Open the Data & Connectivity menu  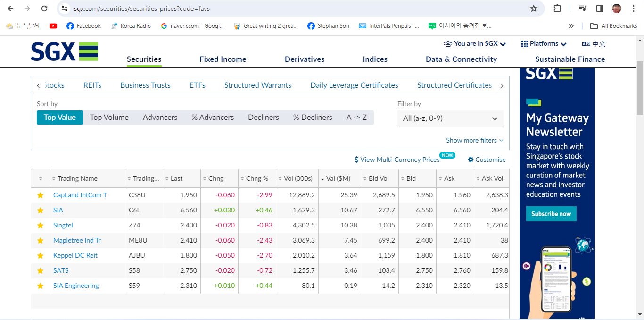[x=462, y=59]
